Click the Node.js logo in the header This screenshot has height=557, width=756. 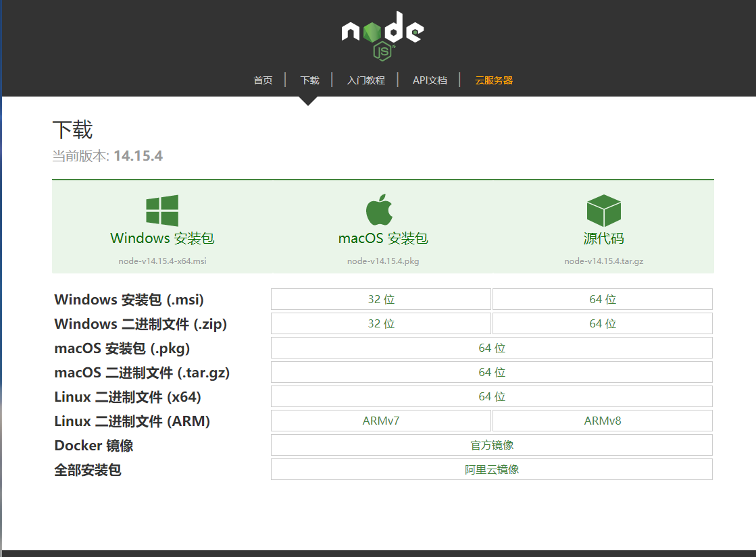(x=382, y=36)
